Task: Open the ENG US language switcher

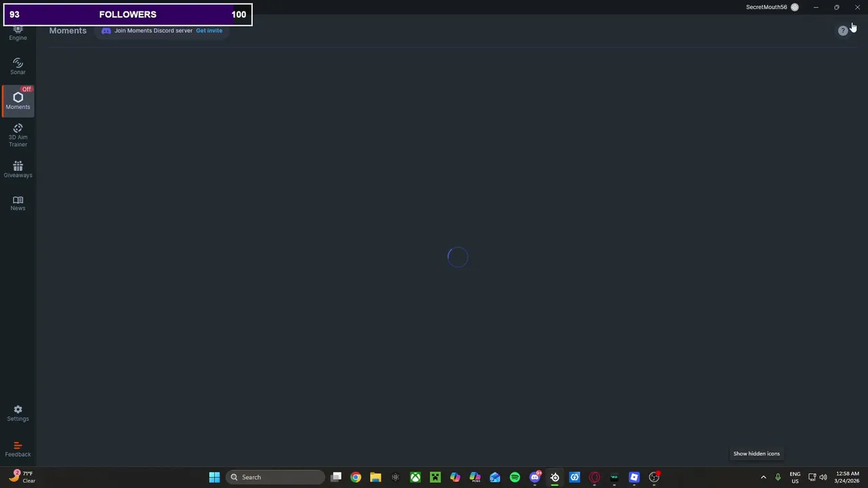Action: click(x=795, y=477)
